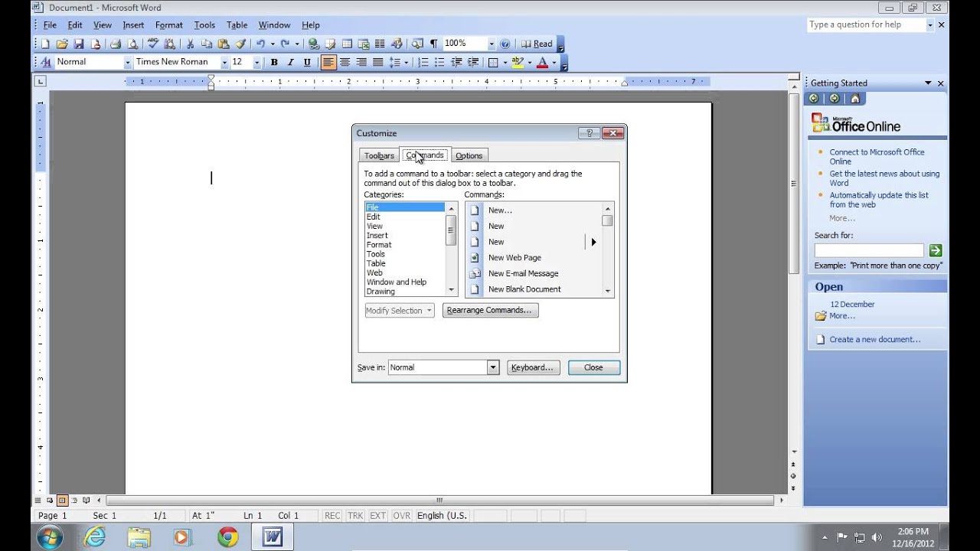The width and height of the screenshot is (980, 551).
Task: Open the Table menu
Action: [x=237, y=25]
